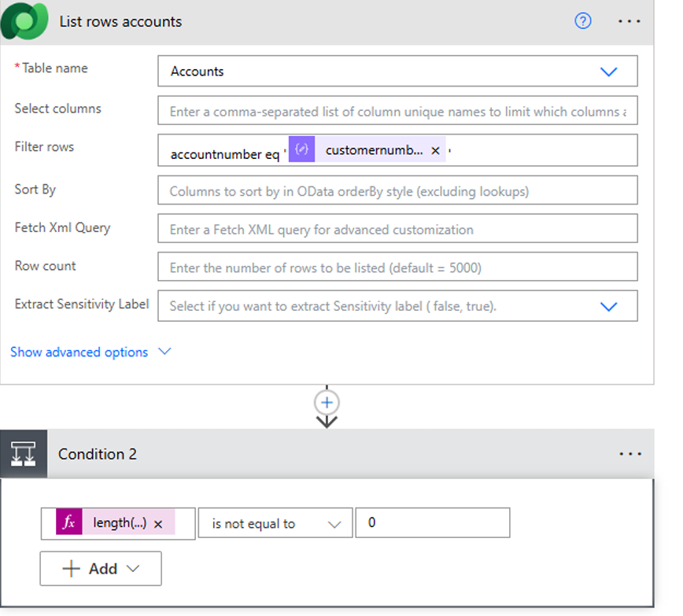Open List rows accounts ellipsis menu
Image resolution: width=683 pixels, height=616 pixels.
click(x=629, y=21)
